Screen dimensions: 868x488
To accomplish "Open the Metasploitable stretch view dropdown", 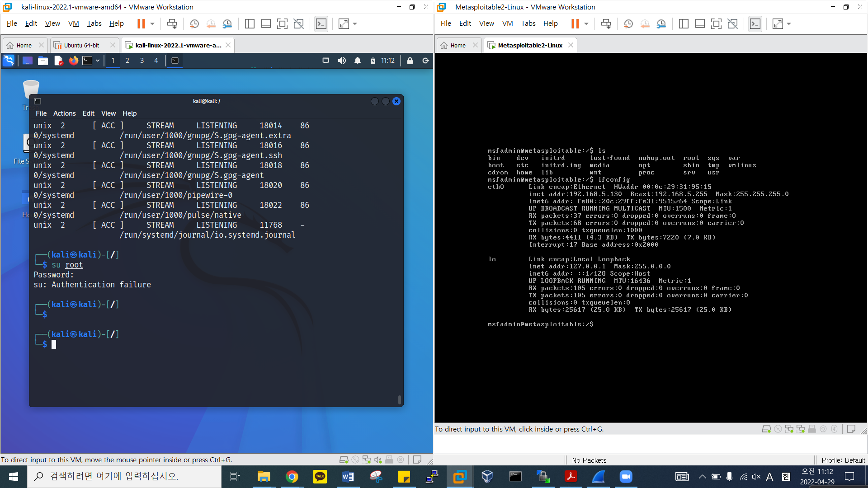I will pyautogui.click(x=789, y=24).
